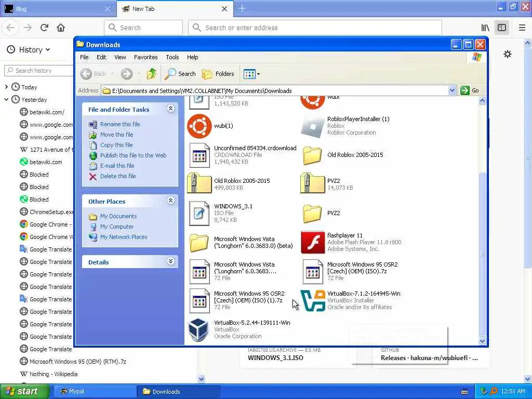This screenshot has height=399, width=532.
Task: Click the Windows start button
Action: pyautogui.click(x=25, y=391)
